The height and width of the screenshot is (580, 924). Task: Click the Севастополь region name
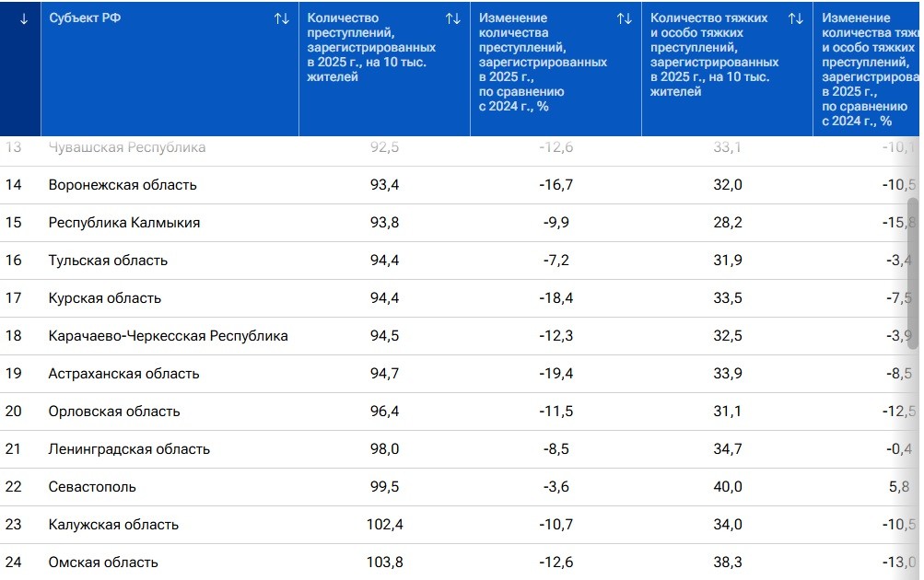(x=92, y=487)
